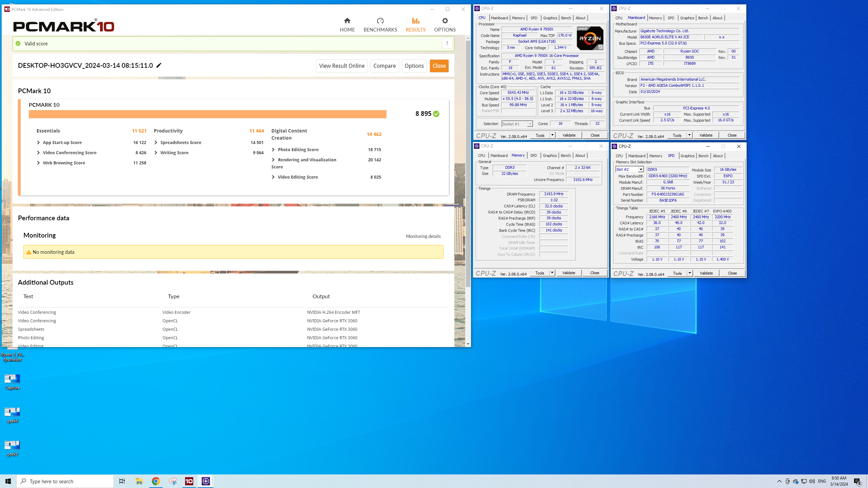Click the ENG language indicator
868x488 pixels.
(x=822, y=481)
